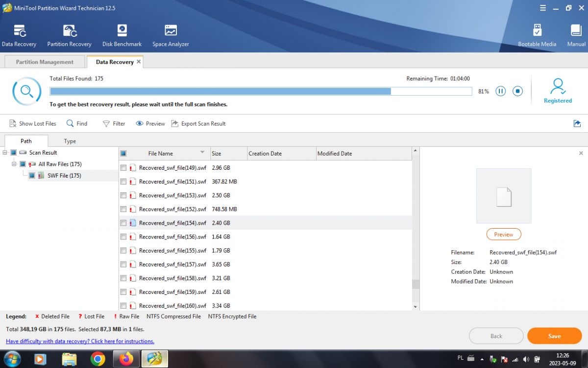Open the data recovery instructions link
Viewport: 588px width, 368px height.
[80, 341]
